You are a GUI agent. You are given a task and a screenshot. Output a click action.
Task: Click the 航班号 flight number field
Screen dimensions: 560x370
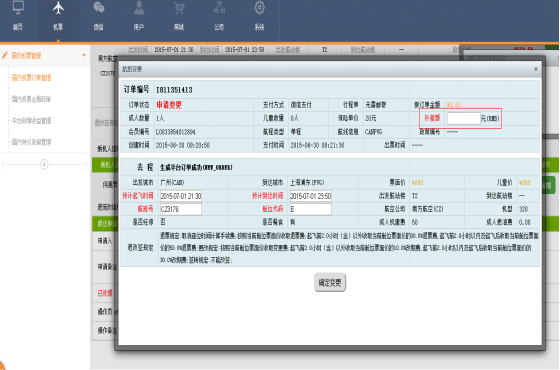coord(181,209)
